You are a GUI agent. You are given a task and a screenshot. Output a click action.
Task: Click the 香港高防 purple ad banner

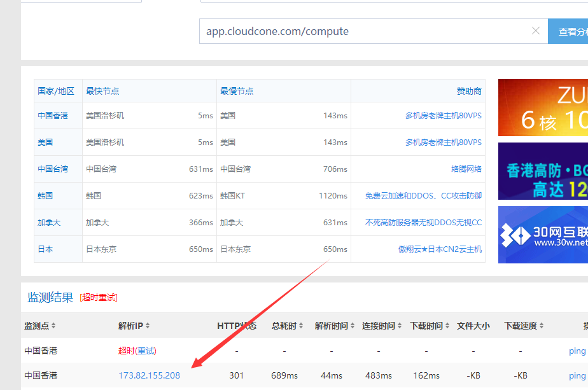pos(543,171)
